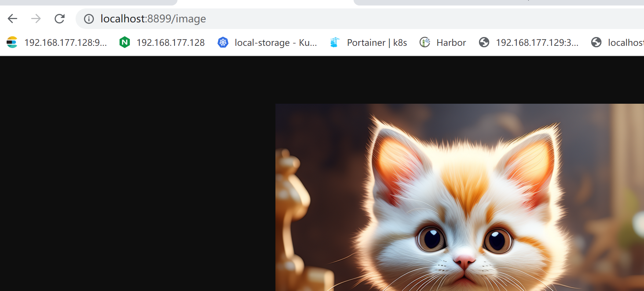Image resolution: width=644 pixels, height=291 pixels.
Task: Open the Portainer | k8s bookmark
Action: (369, 43)
